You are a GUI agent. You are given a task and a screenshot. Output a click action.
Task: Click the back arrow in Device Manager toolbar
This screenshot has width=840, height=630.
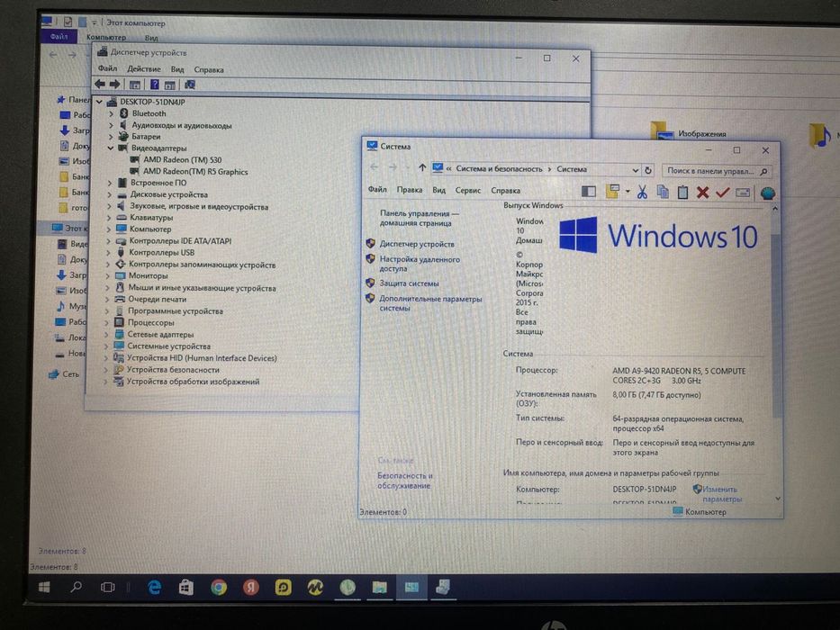click(x=100, y=85)
